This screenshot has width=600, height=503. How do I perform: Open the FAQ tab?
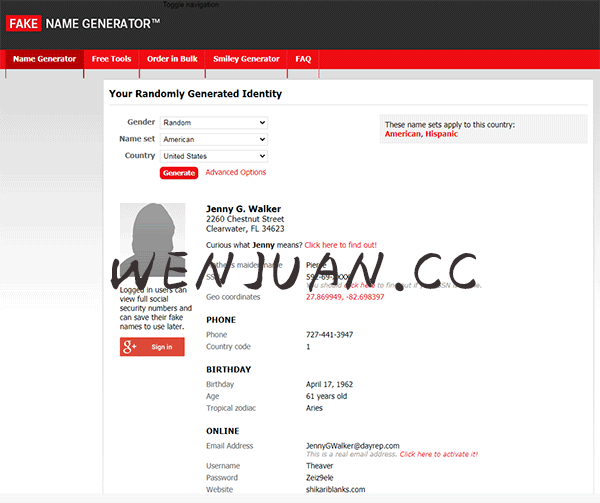(x=303, y=59)
